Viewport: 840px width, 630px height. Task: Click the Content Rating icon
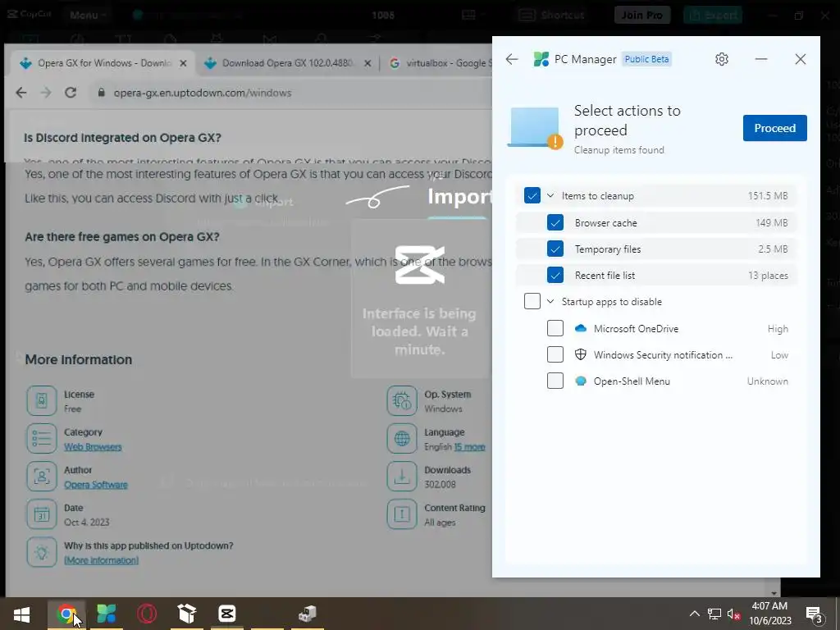pos(402,514)
